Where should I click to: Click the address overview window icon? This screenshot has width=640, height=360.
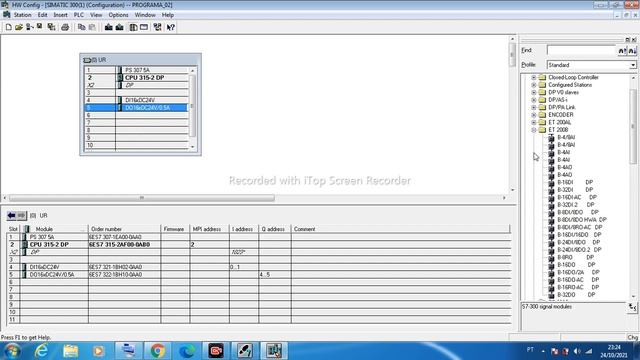point(144,27)
